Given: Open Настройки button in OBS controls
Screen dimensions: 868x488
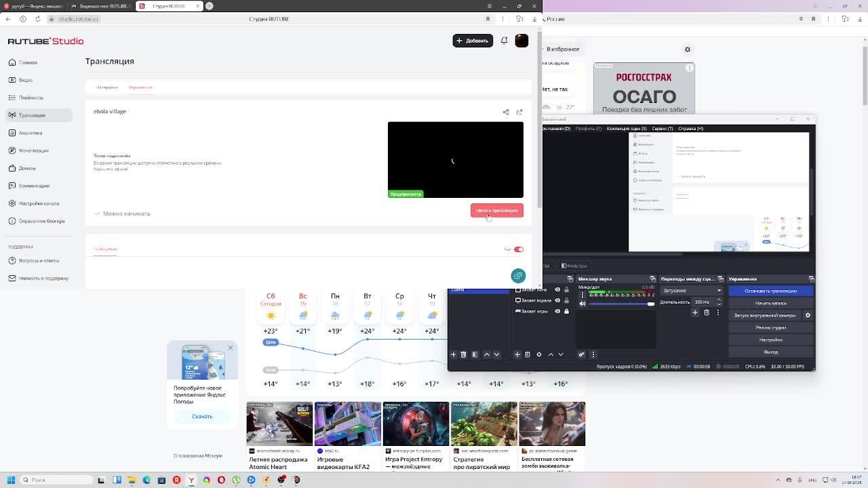Looking at the screenshot, I should (x=770, y=340).
